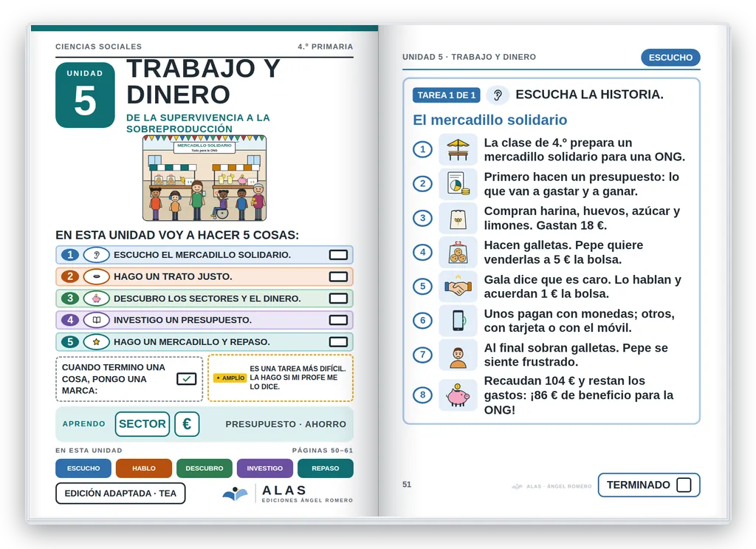
Task: Click the piggy icon in DESCUBRO LOS SECTORES row
Action: (97, 298)
